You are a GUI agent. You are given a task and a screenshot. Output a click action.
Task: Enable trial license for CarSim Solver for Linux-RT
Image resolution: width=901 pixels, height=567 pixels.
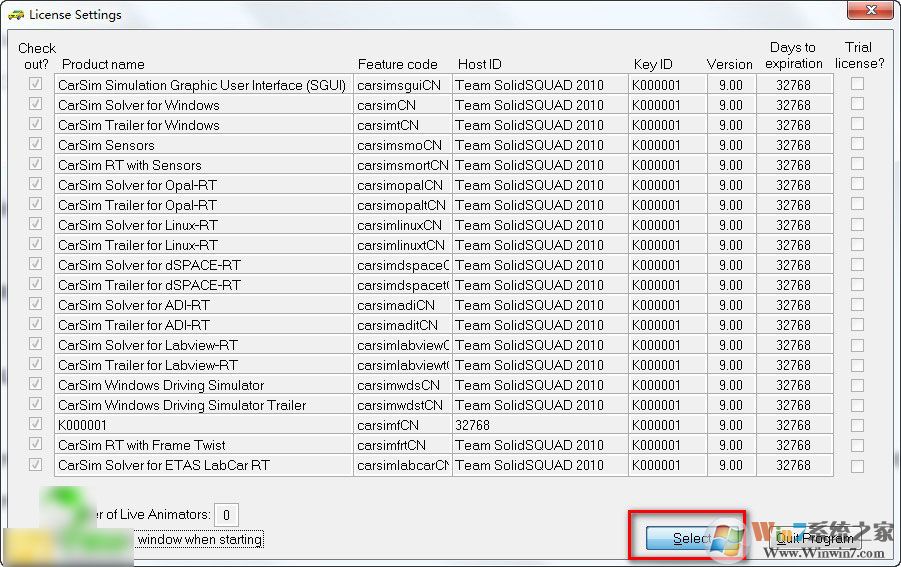click(857, 224)
